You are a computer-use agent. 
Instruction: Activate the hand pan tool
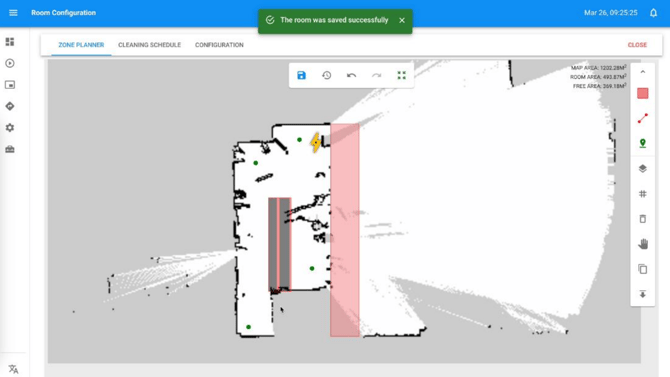tap(643, 244)
